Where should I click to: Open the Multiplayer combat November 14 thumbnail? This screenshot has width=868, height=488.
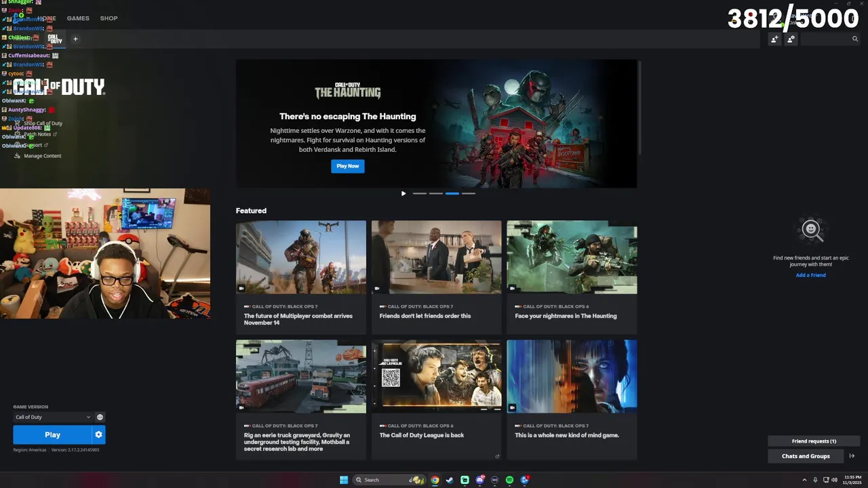[301, 257]
